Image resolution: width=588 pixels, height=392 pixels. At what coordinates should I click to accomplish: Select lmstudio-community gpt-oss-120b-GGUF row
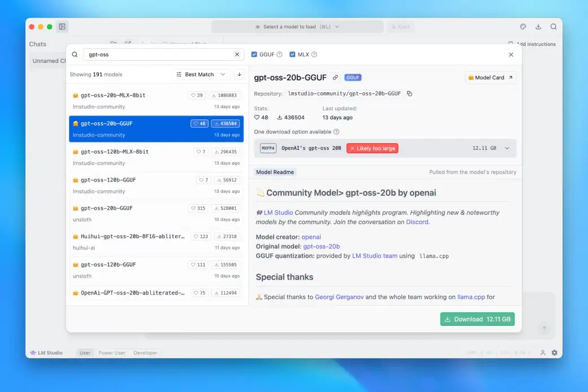tap(157, 186)
